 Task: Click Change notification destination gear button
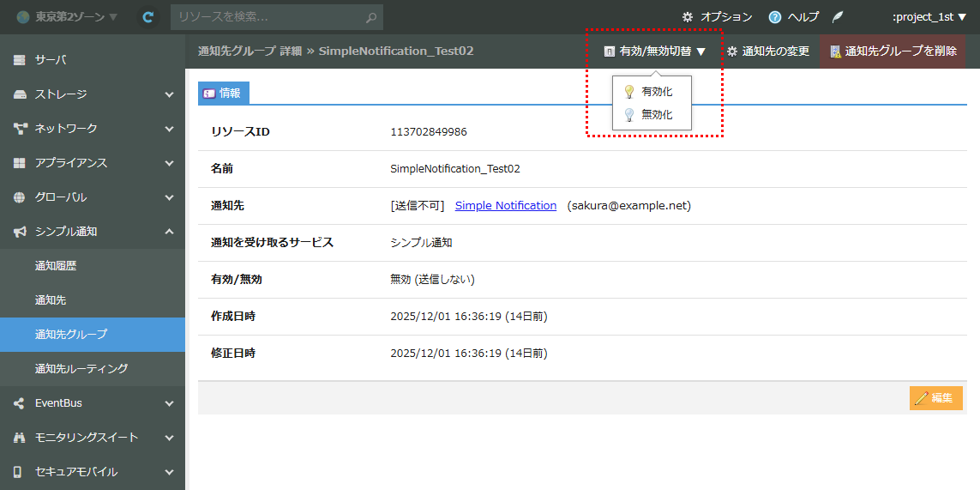768,51
